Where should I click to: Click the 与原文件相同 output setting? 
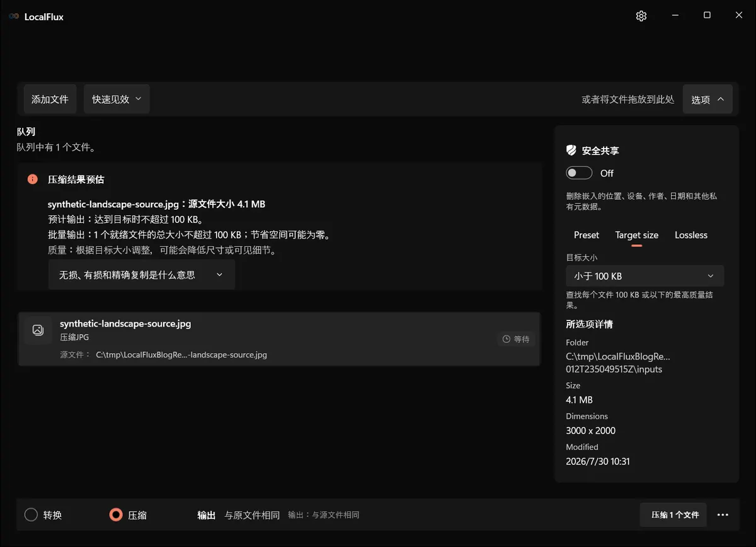252,515
